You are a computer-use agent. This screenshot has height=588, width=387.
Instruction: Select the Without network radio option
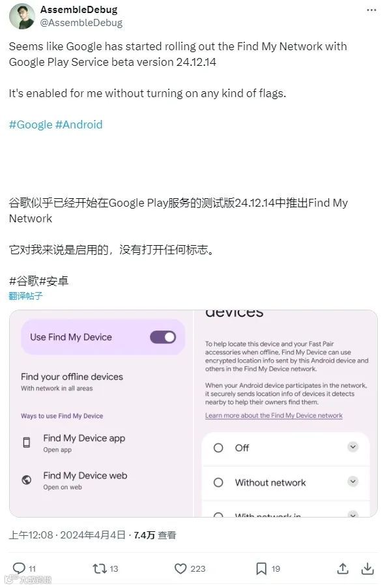click(218, 482)
